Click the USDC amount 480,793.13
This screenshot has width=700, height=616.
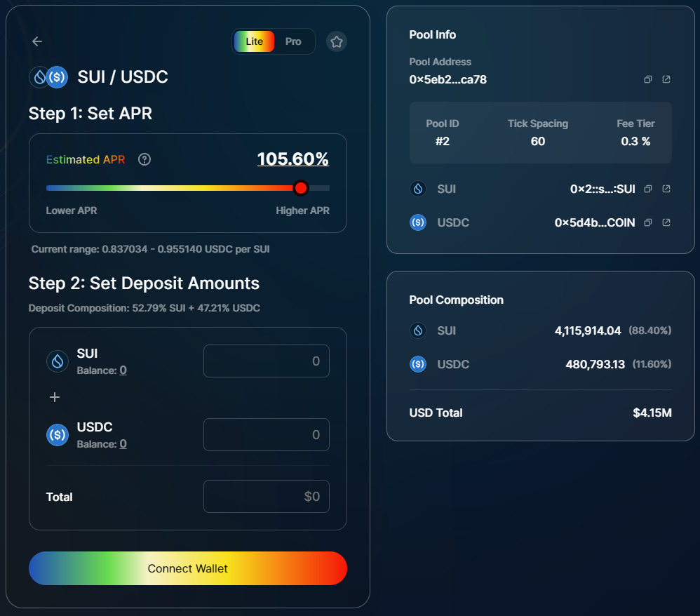tap(595, 364)
